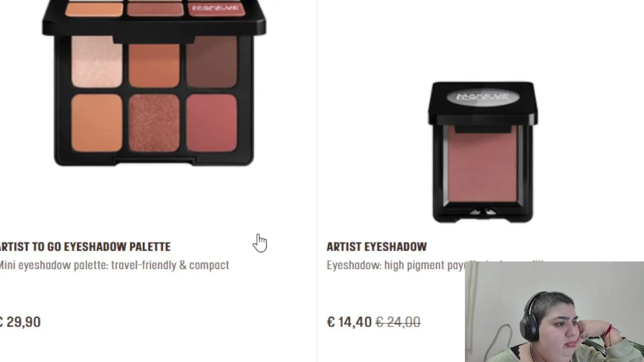This screenshot has height=362, width=644.
Task: Choose the dark brown shade in the palette
Action: pos(211,61)
